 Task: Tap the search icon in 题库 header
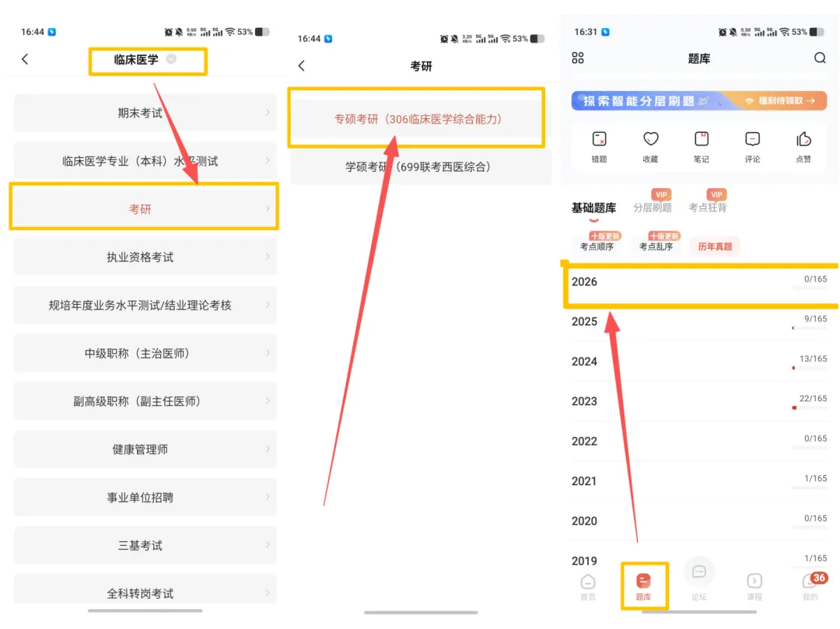(x=820, y=58)
